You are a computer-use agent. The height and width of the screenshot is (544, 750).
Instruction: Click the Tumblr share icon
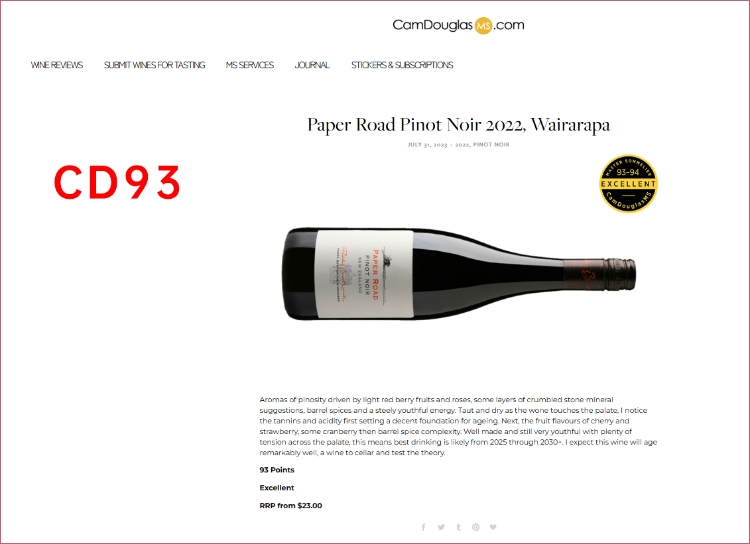(x=458, y=527)
